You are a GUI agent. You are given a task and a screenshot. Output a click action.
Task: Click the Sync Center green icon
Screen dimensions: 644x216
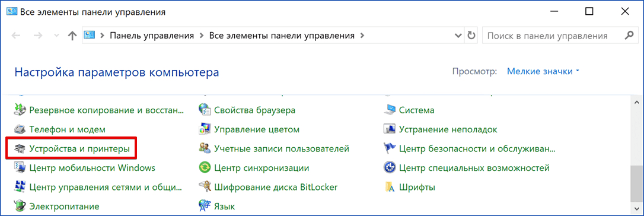pyautogui.click(x=205, y=167)
